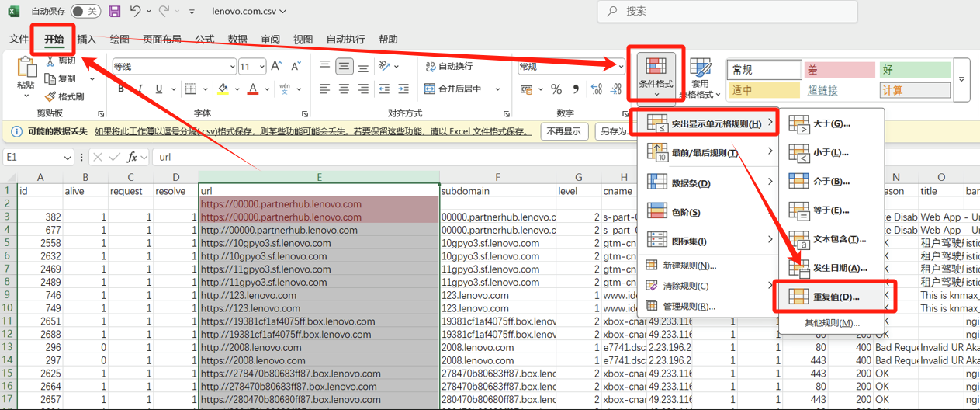Open the 视图 (View) ribbon tab
This screenshot has height=410, width=980.
[303, 40]
